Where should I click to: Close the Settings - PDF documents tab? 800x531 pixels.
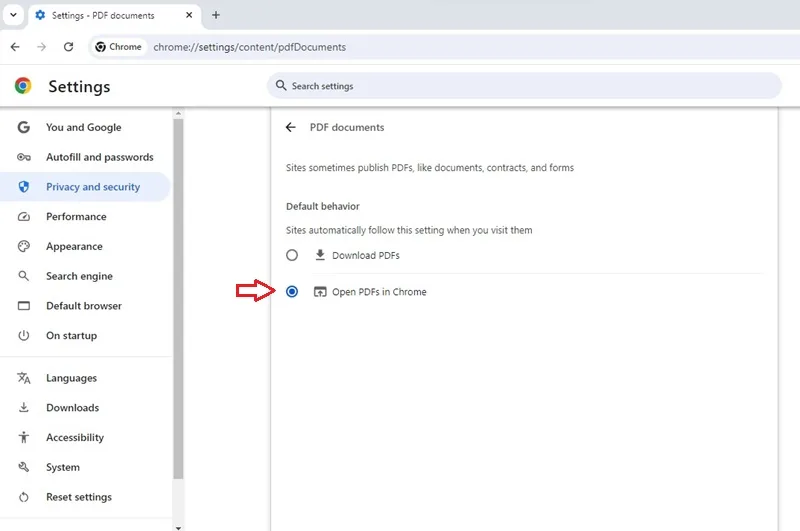[x=189, y=15]
